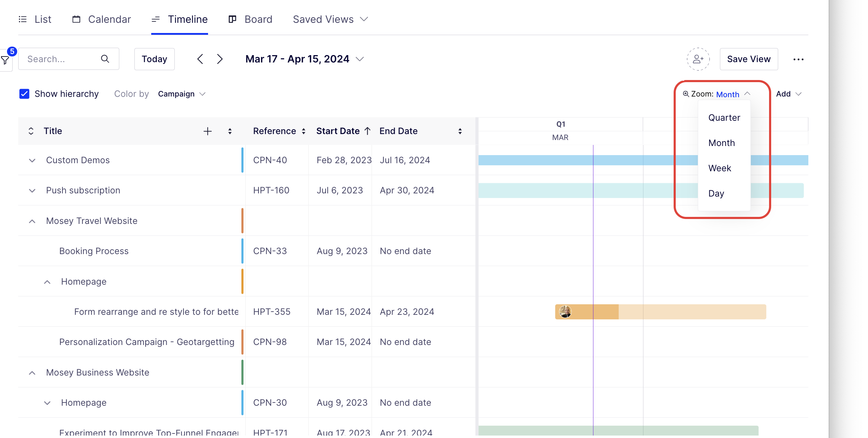Select Week in the zoom menu

coord(720,168)
